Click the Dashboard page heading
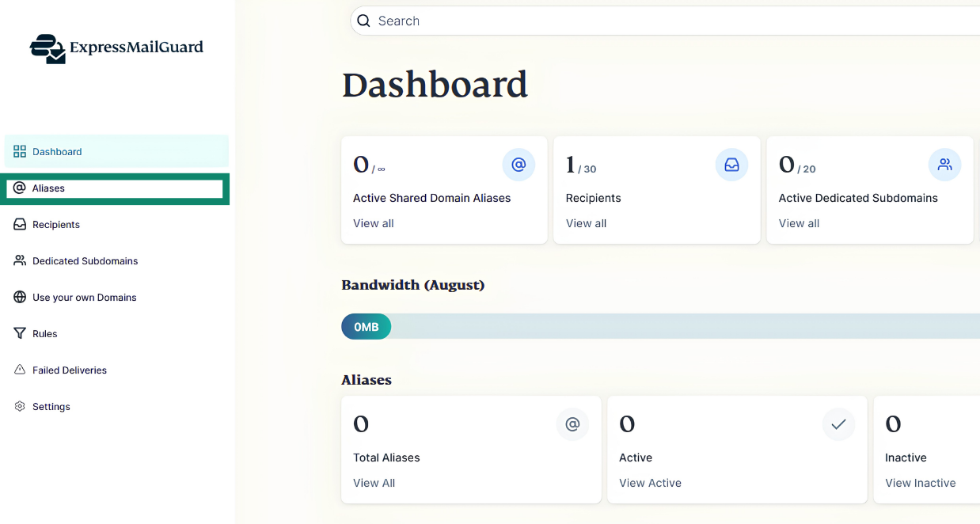Viewport: 980px width, 524px height. click(435, 85)
